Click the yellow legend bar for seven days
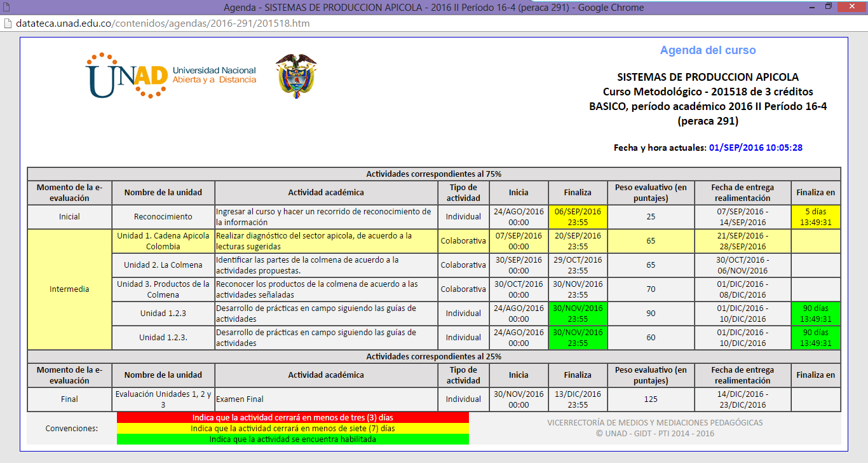 [292, 429]
